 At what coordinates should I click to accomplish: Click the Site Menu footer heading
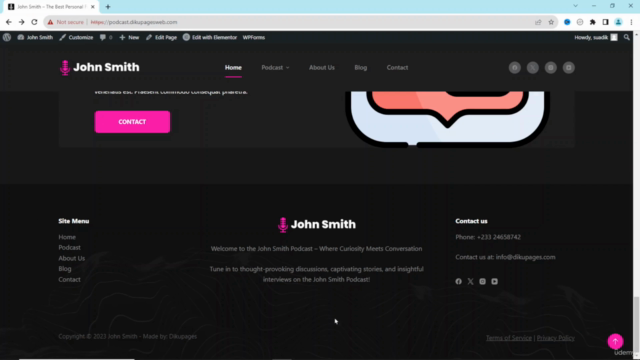(x=73, y=221)
